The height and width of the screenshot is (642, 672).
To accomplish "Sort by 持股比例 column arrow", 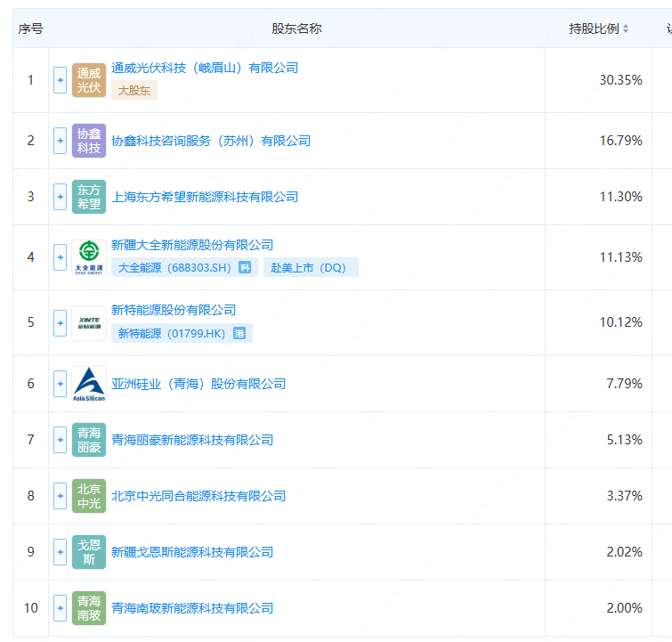I will pyautogui.click(x=626, y=28).
